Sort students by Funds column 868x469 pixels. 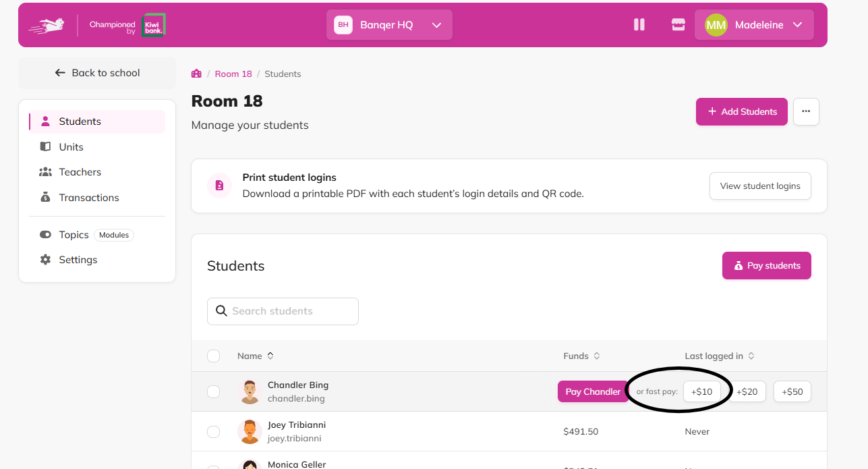(x=581, y=356)
